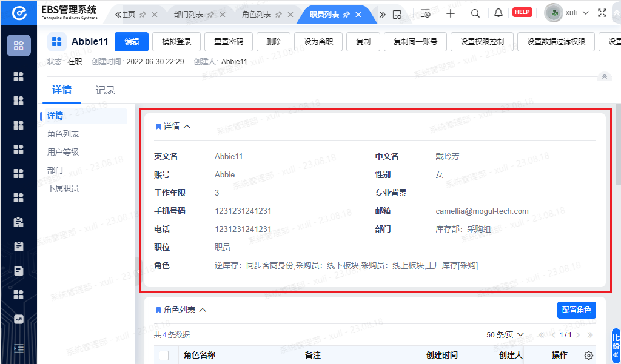The image size is (621, 364).
Task: Enter fullscreen with the expand icon
Action: coord(602,13)
